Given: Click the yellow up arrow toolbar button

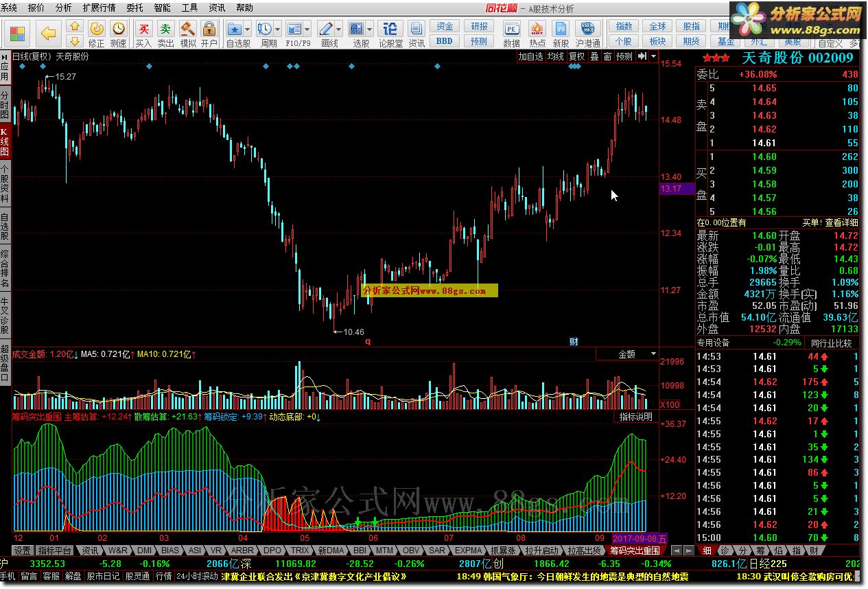Looking at the screenshot, I should tap(75, 26).
